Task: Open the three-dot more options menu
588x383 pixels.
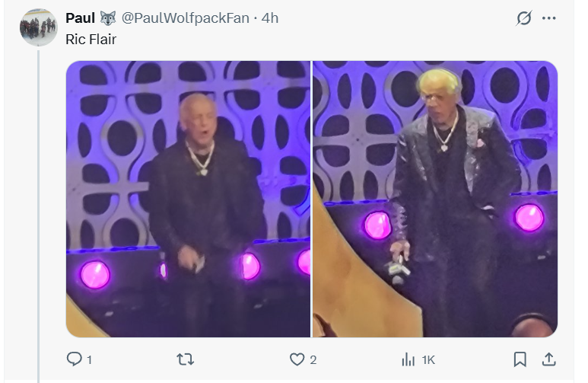Action: tap(549, 18)
